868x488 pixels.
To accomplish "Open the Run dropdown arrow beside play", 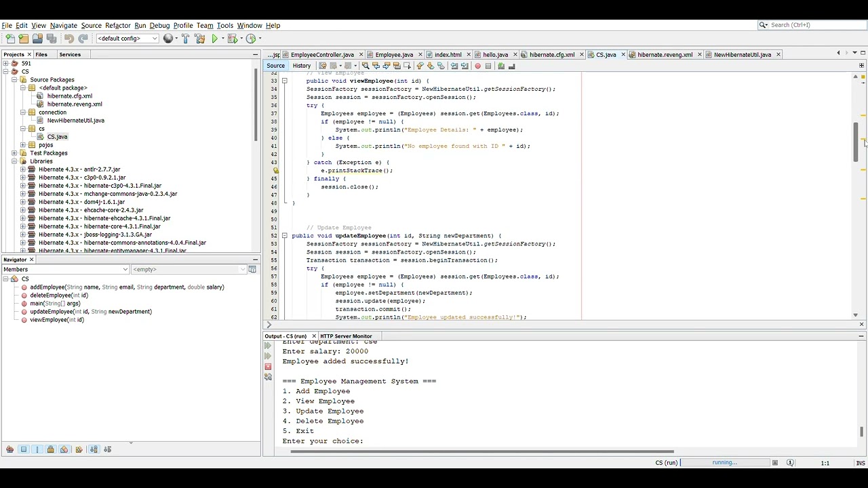I will coord(222,39).
